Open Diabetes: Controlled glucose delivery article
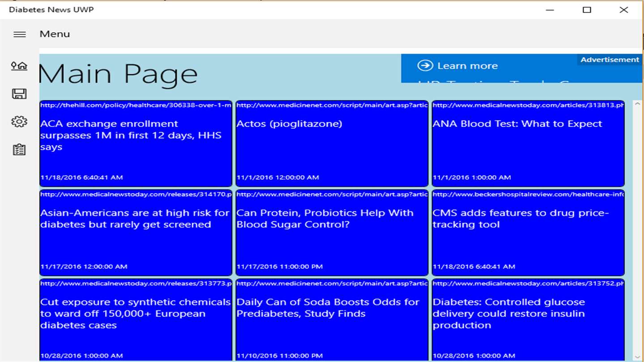This screenshot has height=362, width=644. 528,320
